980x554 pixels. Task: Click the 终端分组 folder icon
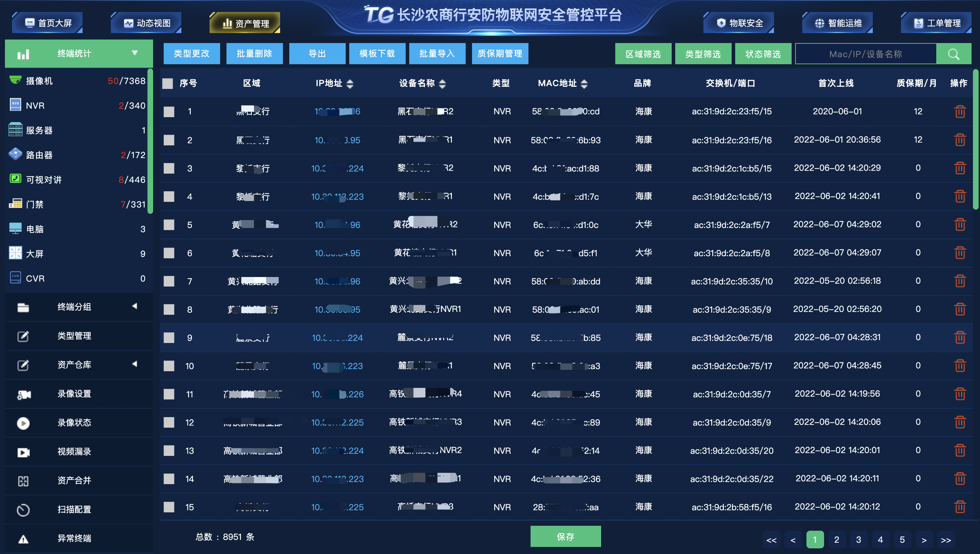(x=23, y=307)
